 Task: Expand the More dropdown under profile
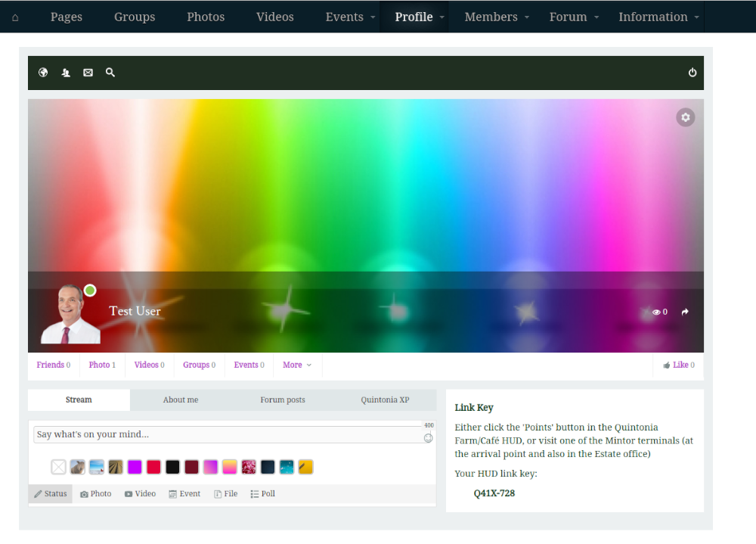[297, 365]
